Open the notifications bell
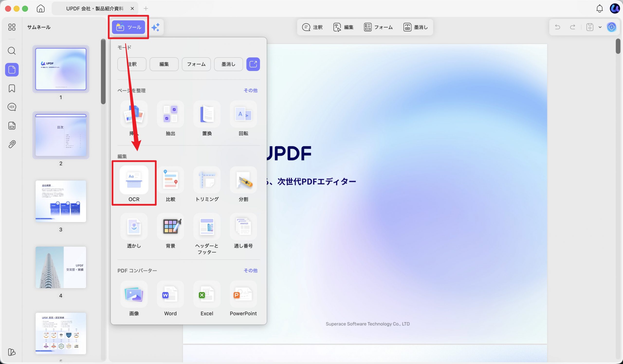 coord(599,9)
